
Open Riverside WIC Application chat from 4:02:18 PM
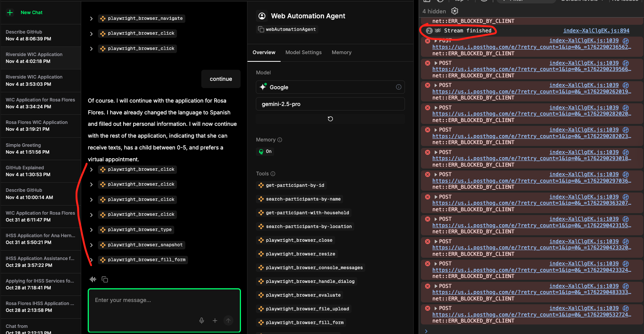pyautogui.click(x=40, y=58)
